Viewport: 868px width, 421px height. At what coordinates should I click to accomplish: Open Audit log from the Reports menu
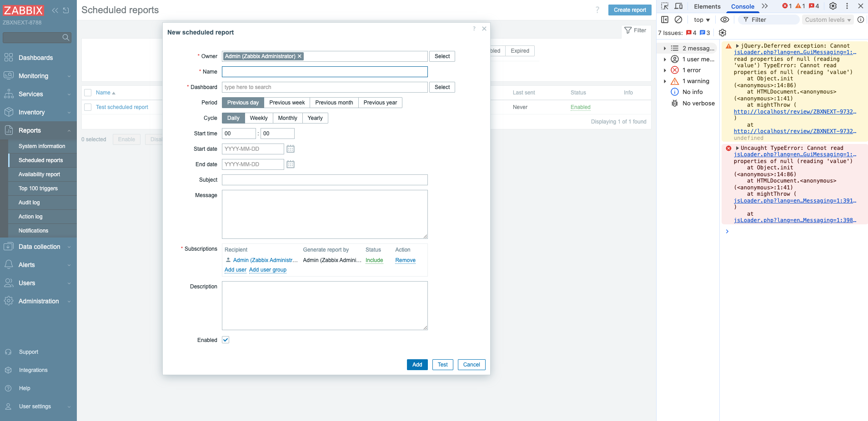pyautogui.click(x=29, y=203)
